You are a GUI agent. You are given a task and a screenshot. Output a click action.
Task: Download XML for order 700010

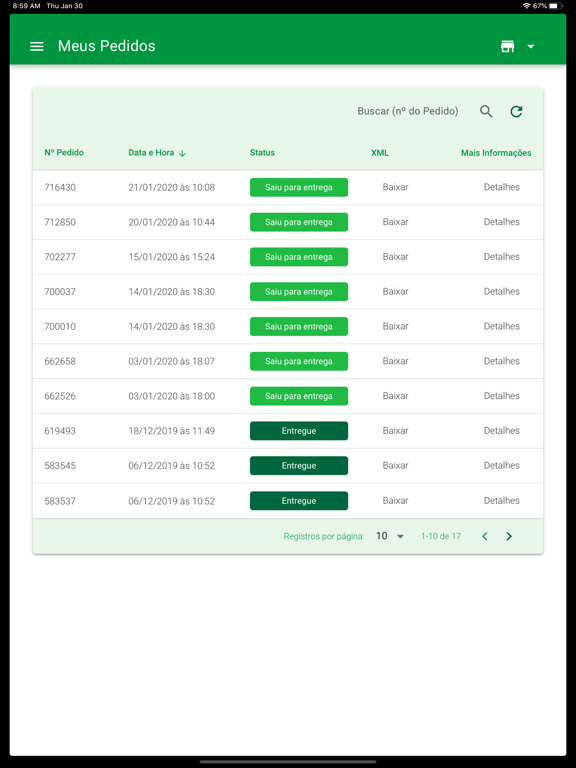pyautogui.click(x=395, y=326)
